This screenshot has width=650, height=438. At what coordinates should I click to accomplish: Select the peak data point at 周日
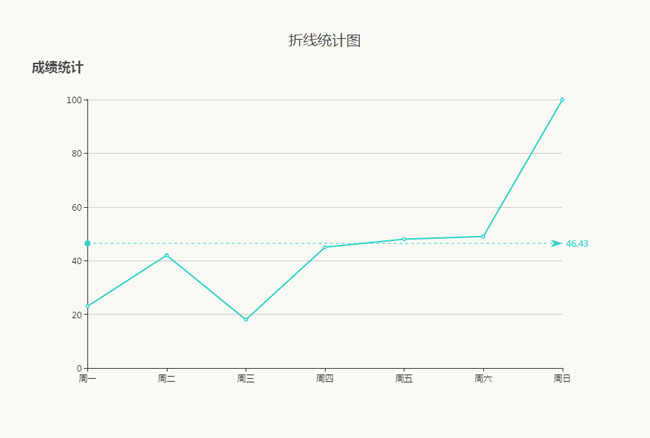tap(562, 100)
